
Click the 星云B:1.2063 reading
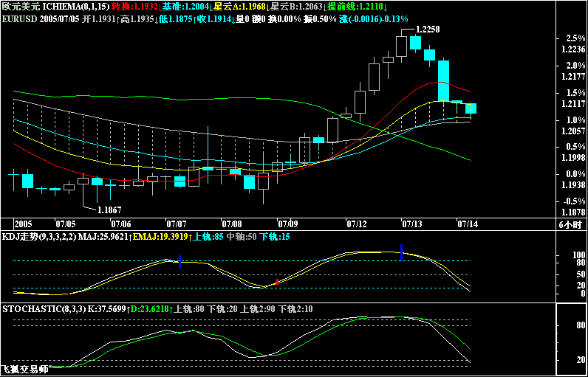coord(297,7)
